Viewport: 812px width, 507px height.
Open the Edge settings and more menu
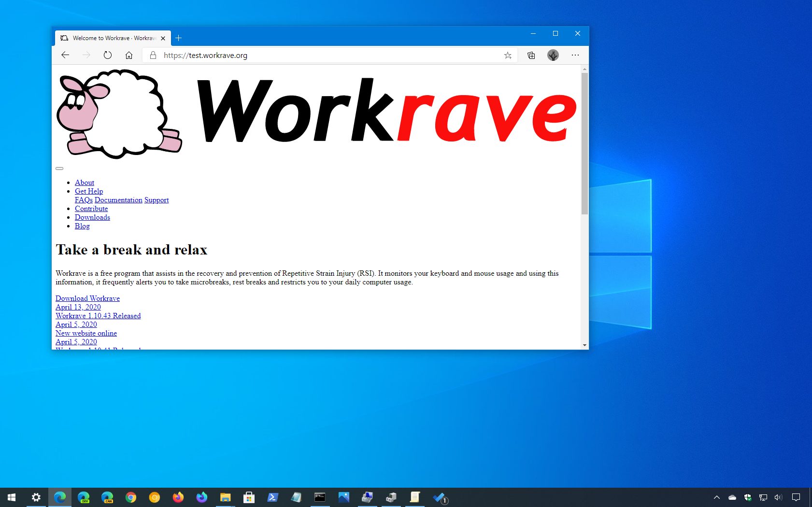tap(575, 55)
